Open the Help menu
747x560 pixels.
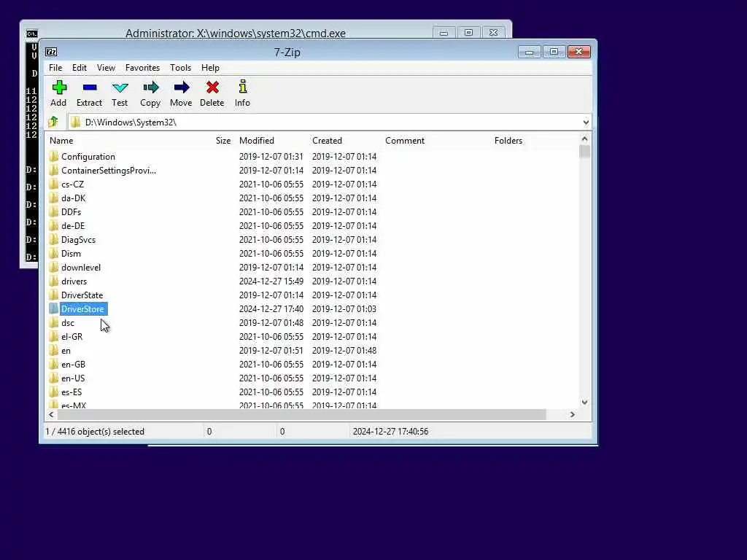(x=210, y=68)
